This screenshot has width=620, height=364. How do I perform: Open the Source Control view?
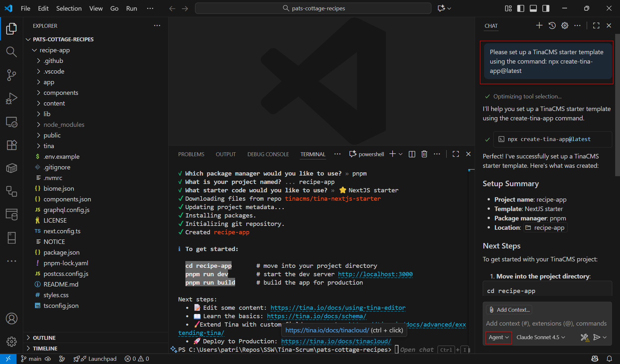(11, 75)
